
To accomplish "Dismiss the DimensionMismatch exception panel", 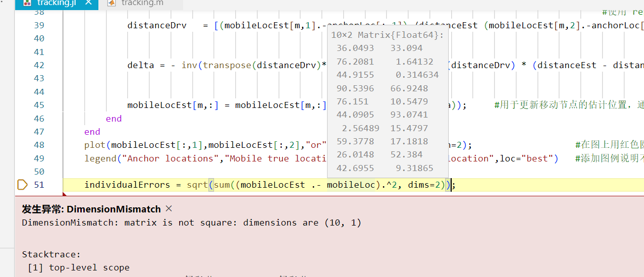I will 169,208.
